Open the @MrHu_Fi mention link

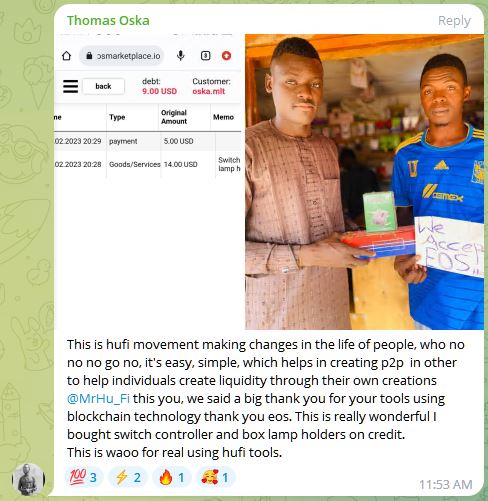(x=98, y=399)
